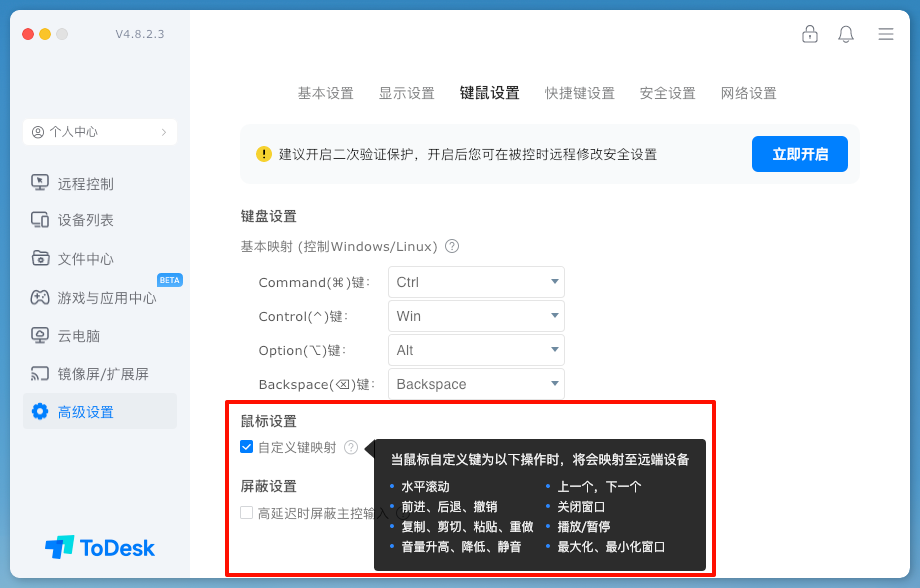
Task: Open 云电脑 in sidebar
Action: 79,336
